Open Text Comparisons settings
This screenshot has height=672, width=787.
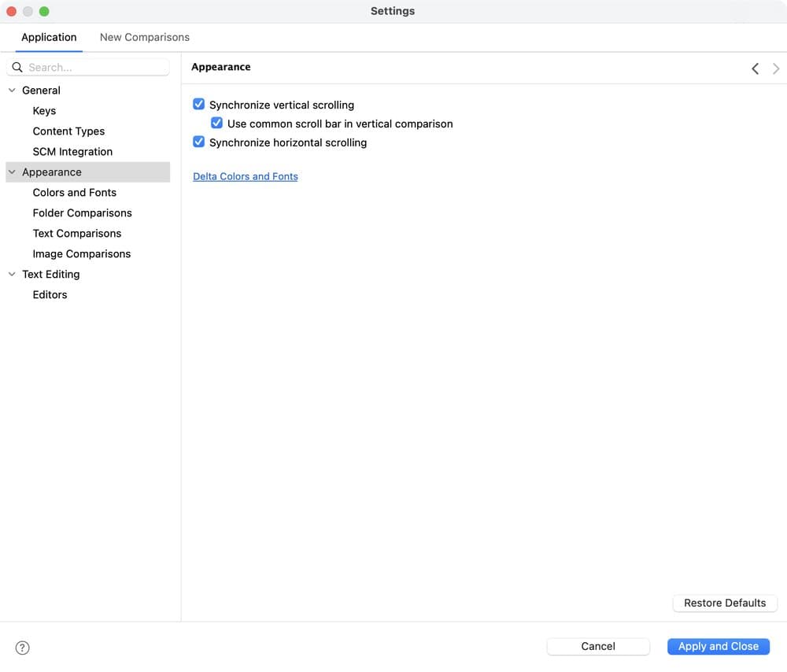[x=77, y=234]
